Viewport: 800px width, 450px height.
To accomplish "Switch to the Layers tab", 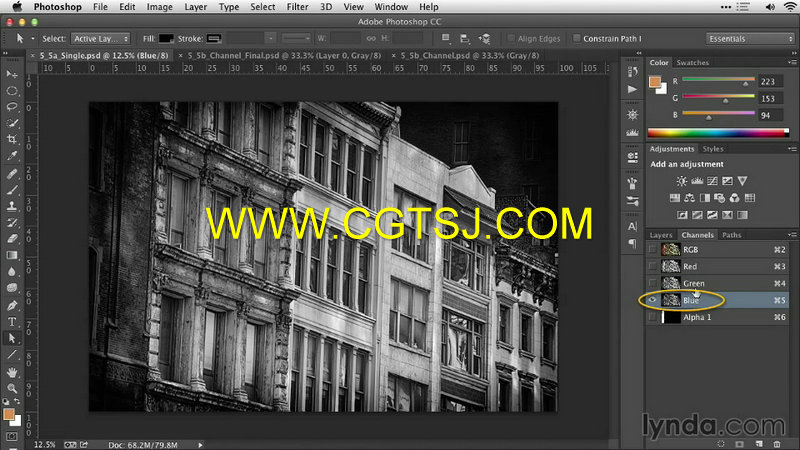I will [661, 235].
